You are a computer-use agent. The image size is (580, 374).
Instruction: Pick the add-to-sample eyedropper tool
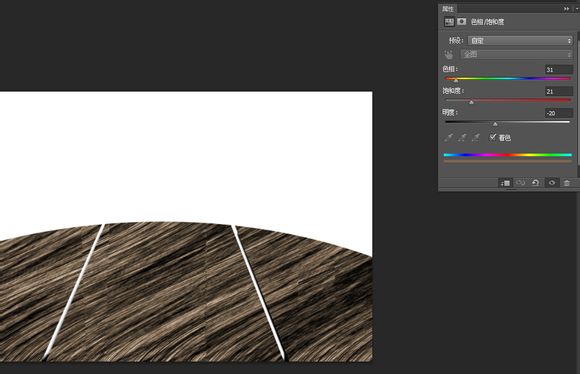click(462, 138)
